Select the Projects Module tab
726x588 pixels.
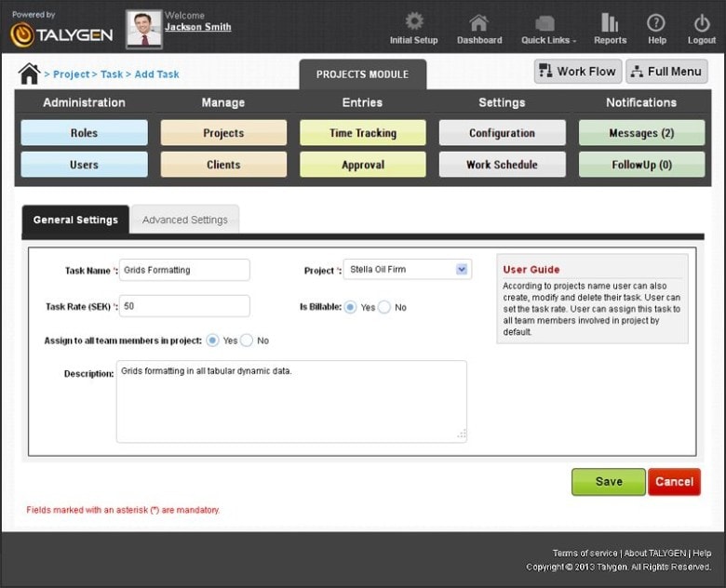point(363,74)
